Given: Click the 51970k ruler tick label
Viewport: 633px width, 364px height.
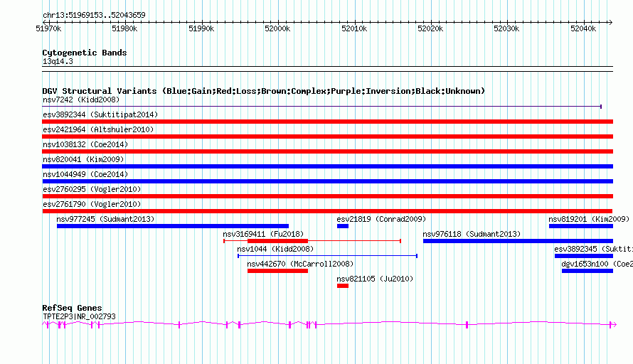Looking at the screenshot, I should point(48,28).
